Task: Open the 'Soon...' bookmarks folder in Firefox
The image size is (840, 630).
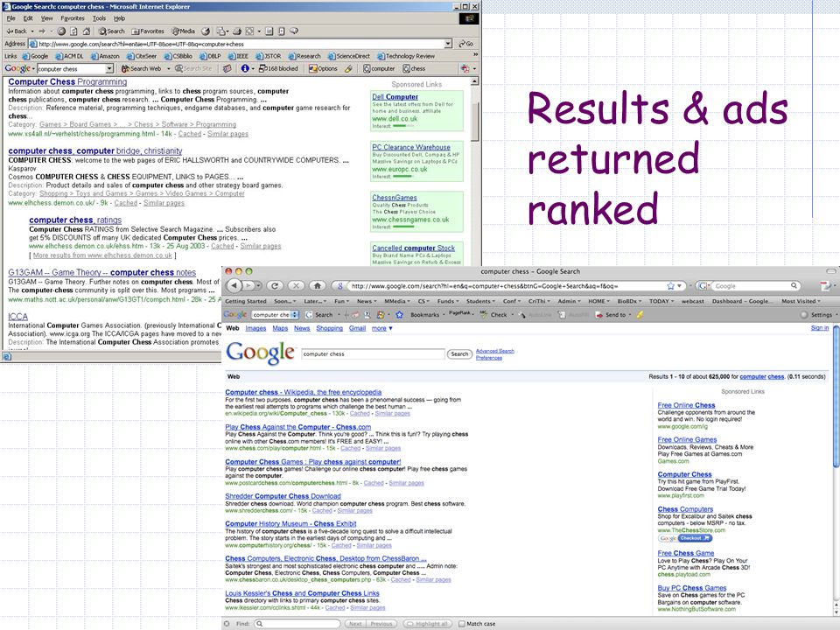Action: 284,302
